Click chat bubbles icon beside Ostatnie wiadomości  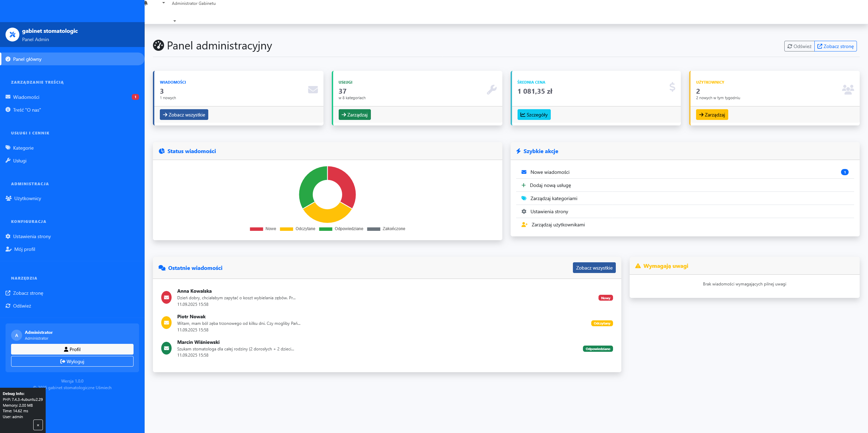[162, 268]
